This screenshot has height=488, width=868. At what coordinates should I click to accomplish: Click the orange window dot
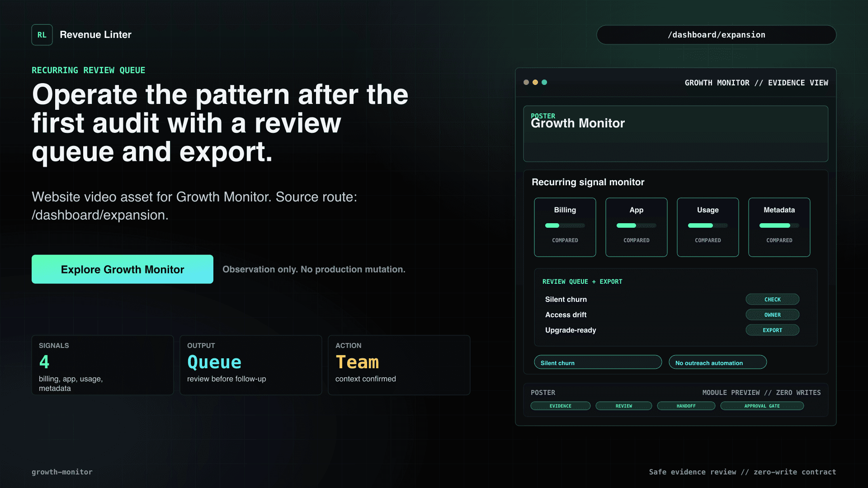point(526,82)
